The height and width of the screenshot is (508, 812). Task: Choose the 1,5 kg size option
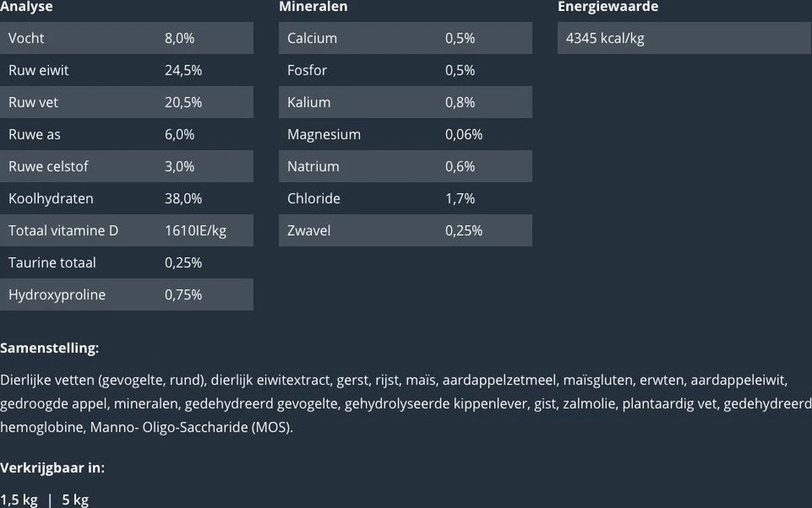(x=19, y=500)
